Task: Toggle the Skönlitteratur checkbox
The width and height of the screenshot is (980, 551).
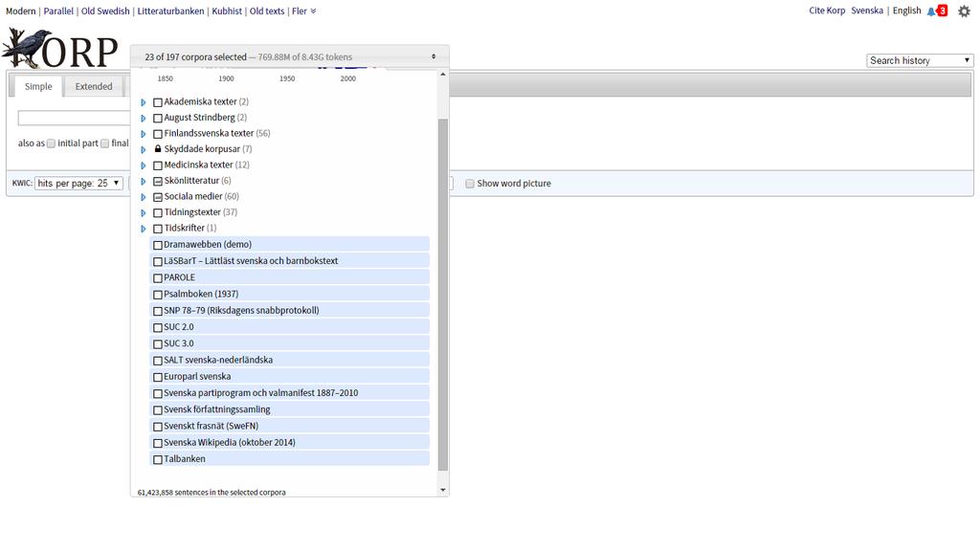Action: (158, 181)
